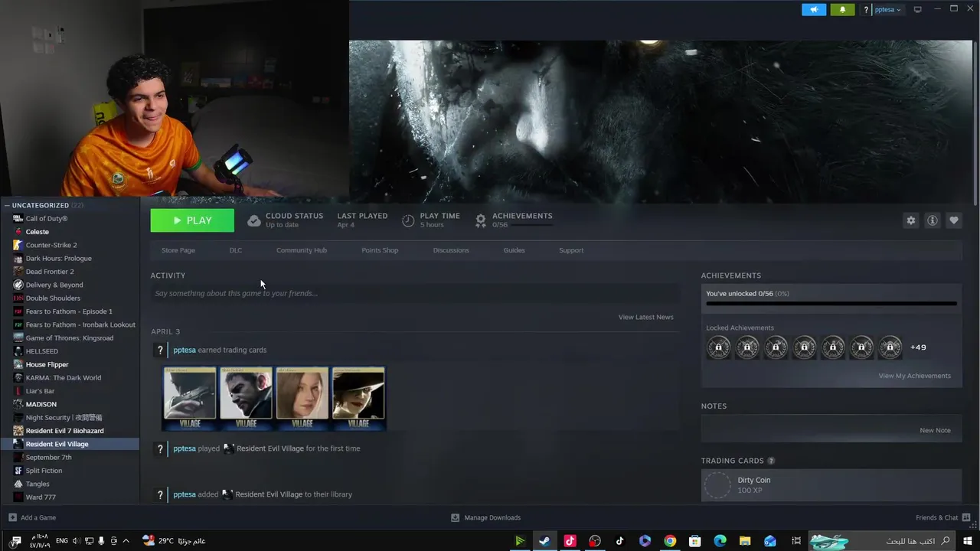Click the achievements progress bar
Image resolution: width=980 pixels, height=551 pixels.
pos(831,304)
